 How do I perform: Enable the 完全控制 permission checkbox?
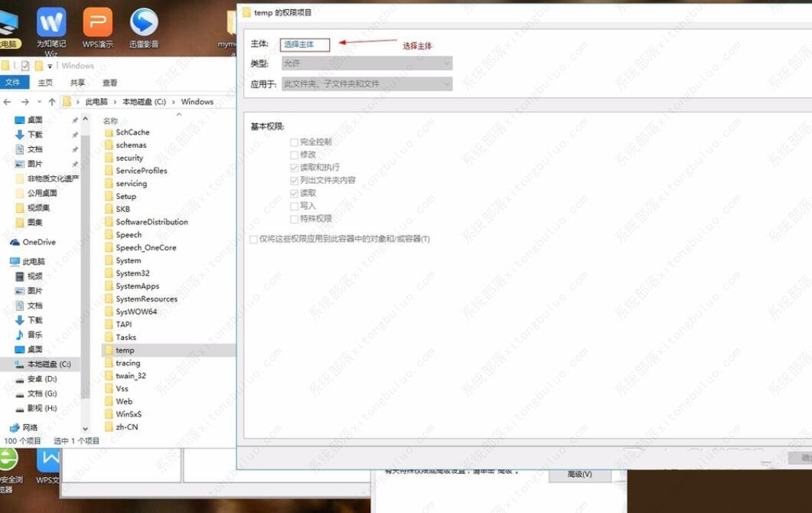[295, 142]
